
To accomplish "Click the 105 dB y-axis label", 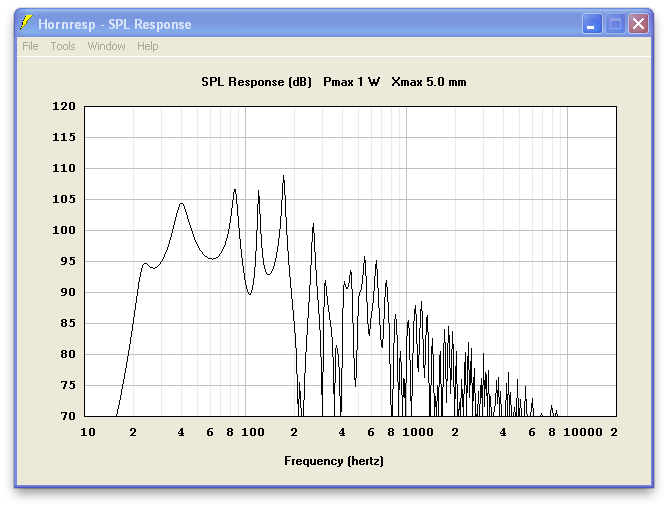I will coord(64,199).
